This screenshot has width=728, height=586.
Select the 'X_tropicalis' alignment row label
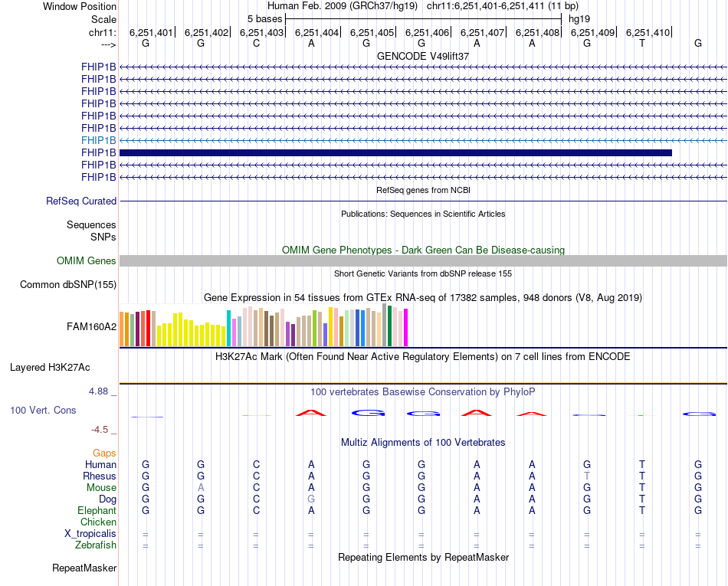(90, 534)
